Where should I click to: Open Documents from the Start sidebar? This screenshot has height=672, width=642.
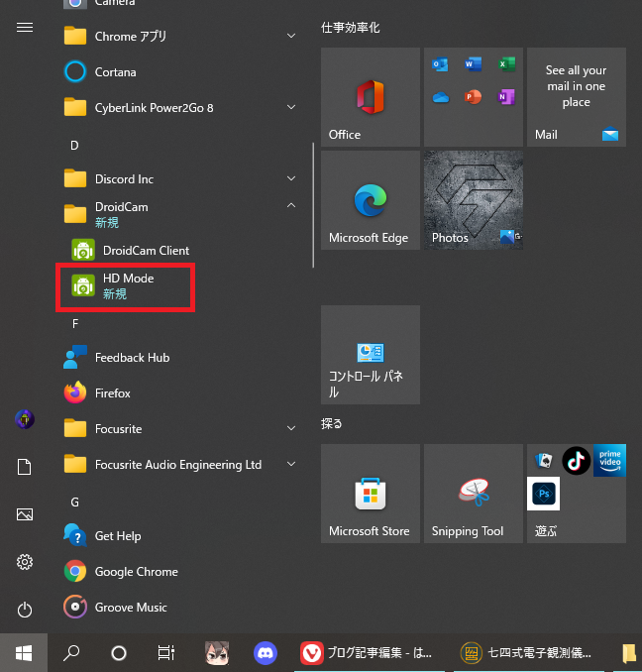tap(25, 467)
